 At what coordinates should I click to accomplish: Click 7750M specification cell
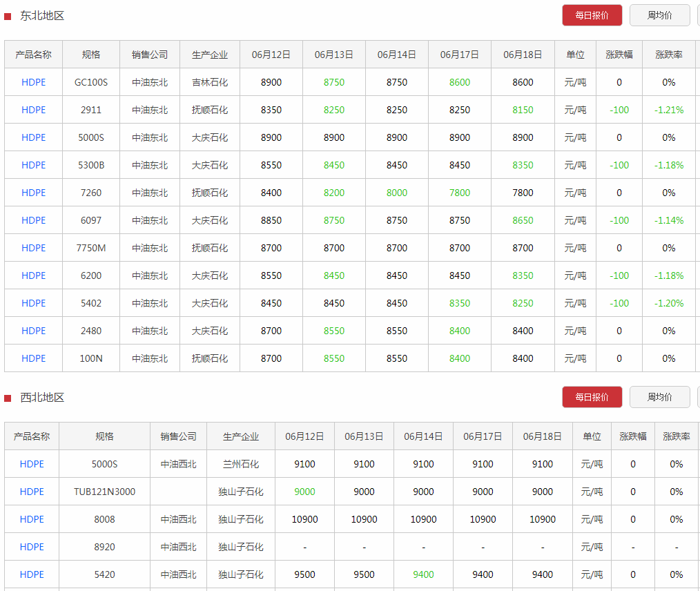click(x=91, y=248)
